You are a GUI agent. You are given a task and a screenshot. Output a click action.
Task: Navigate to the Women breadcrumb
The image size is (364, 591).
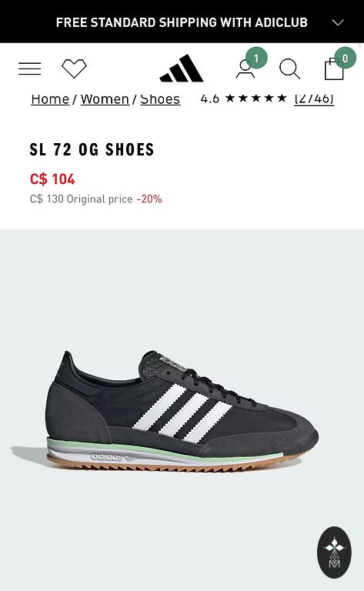pos(105,99)
